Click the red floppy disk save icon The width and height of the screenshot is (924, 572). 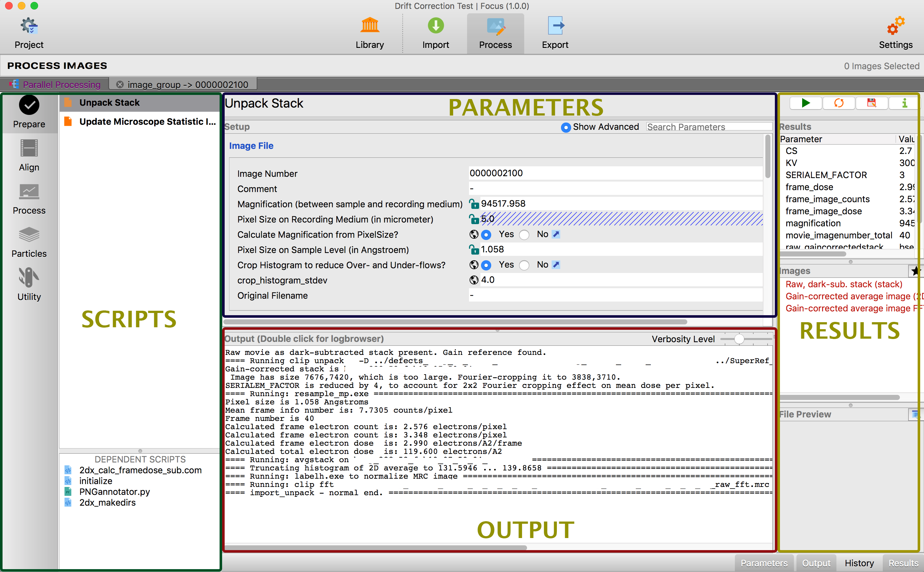[871, 103]
